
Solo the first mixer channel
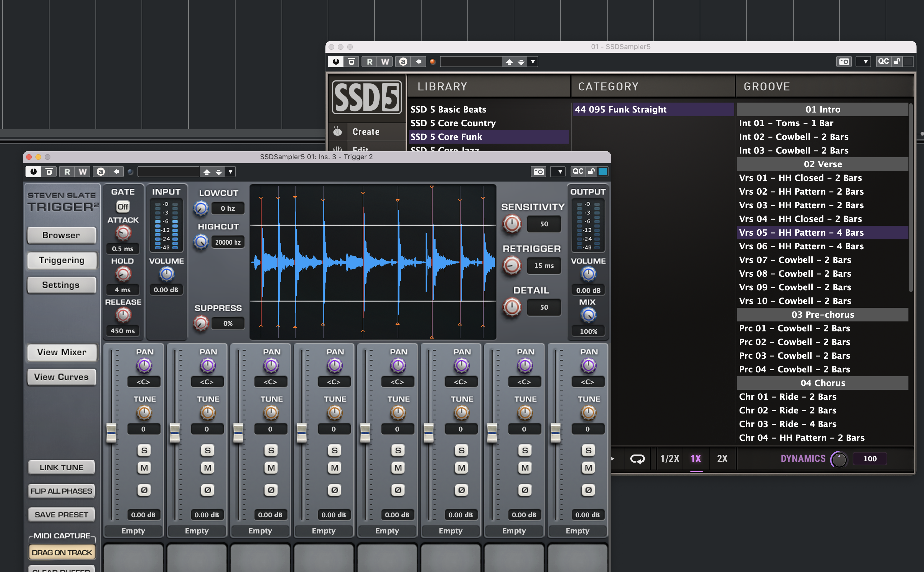tap(144, 450)
